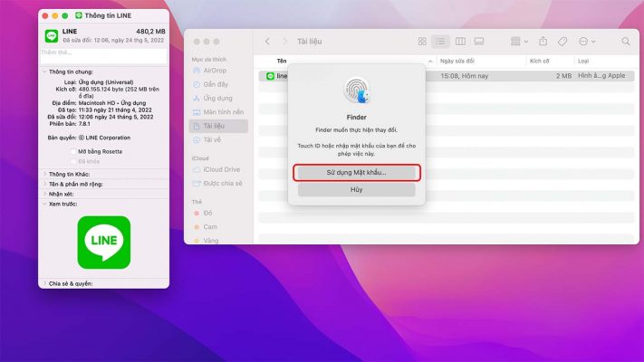Switch Finder to gallery view
Screen dimensions: 644x362
[479, 42]
